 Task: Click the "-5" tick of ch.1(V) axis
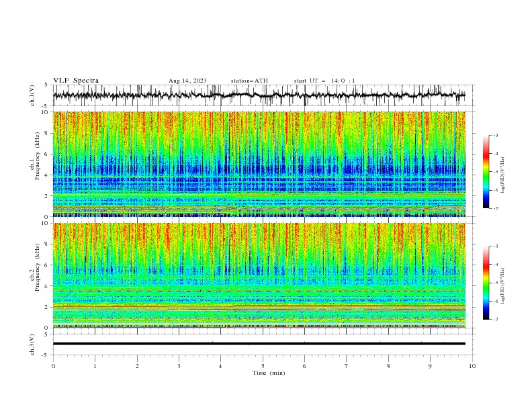[x=46, y=106]
